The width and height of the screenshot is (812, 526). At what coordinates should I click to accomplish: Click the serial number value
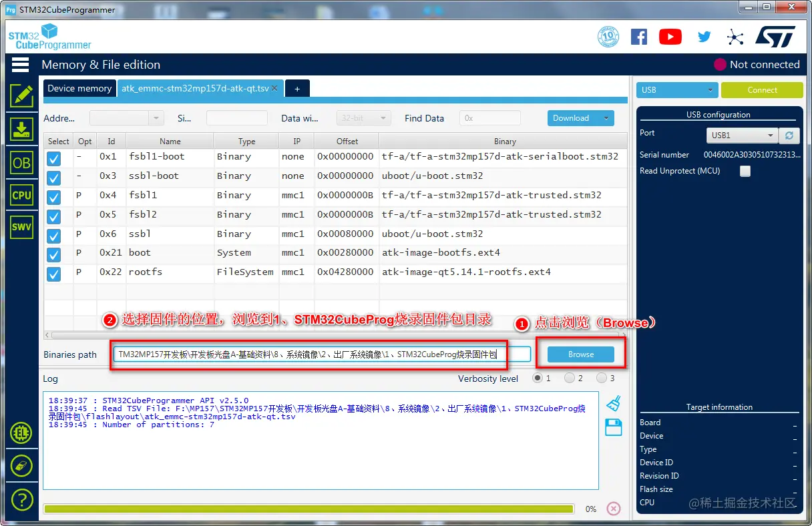point(752,155)
